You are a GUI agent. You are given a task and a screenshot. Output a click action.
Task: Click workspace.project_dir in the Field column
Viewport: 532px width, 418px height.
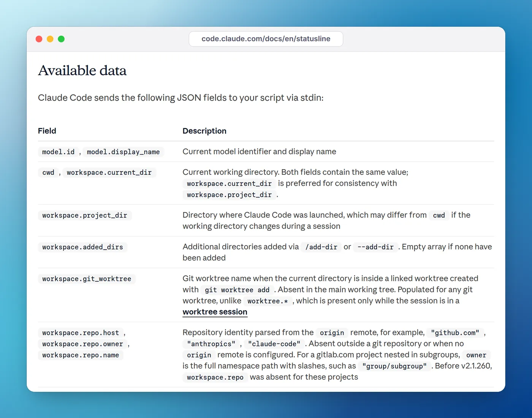[x=85, y=215]
